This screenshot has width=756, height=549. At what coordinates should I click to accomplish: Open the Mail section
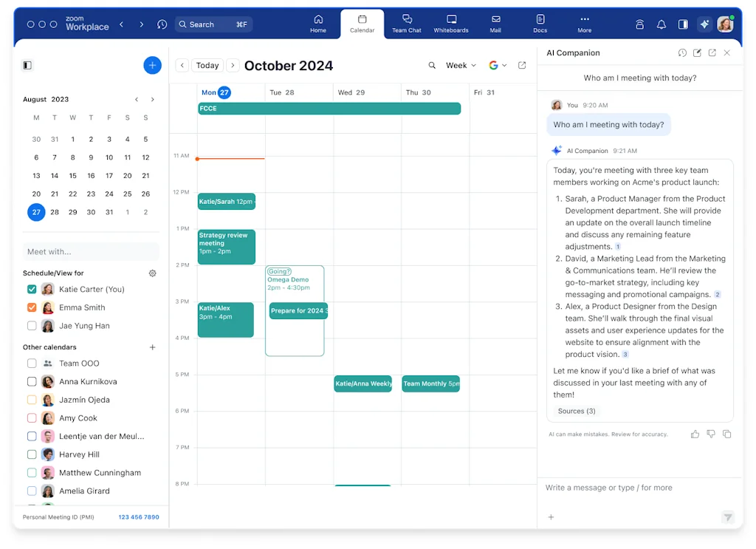[x=495, y=24]
